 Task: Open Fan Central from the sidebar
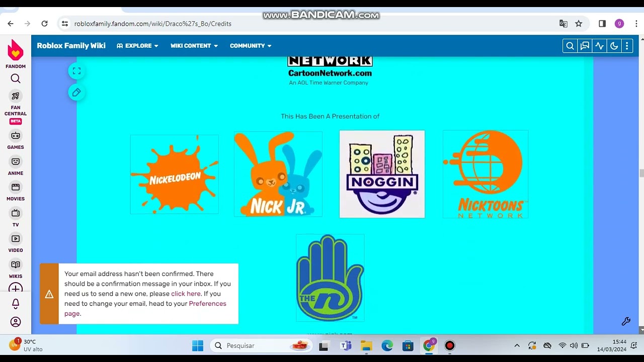click(x=16, y=107)
